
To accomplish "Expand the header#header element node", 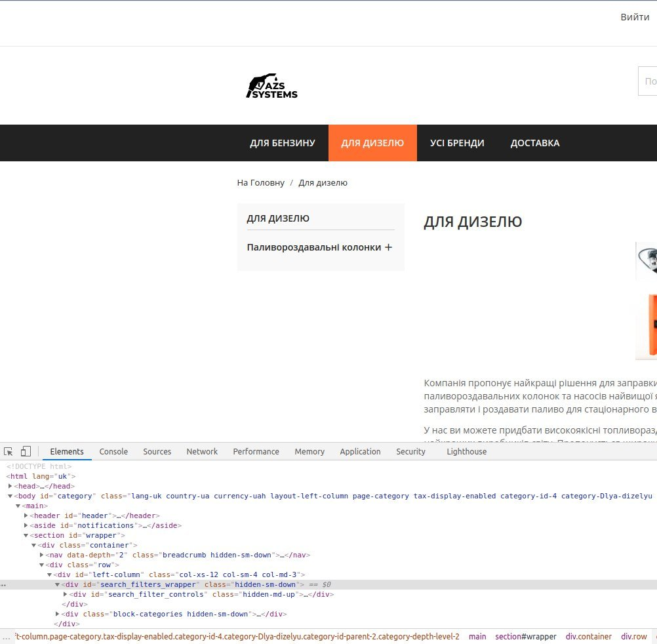I will (26, 515).
